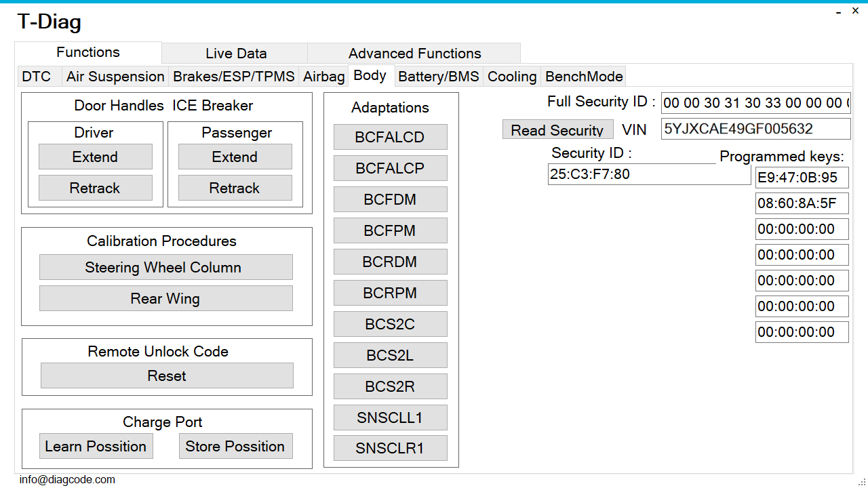
Task: Extend the Driver door handle
Action: (x=96, y=157)
